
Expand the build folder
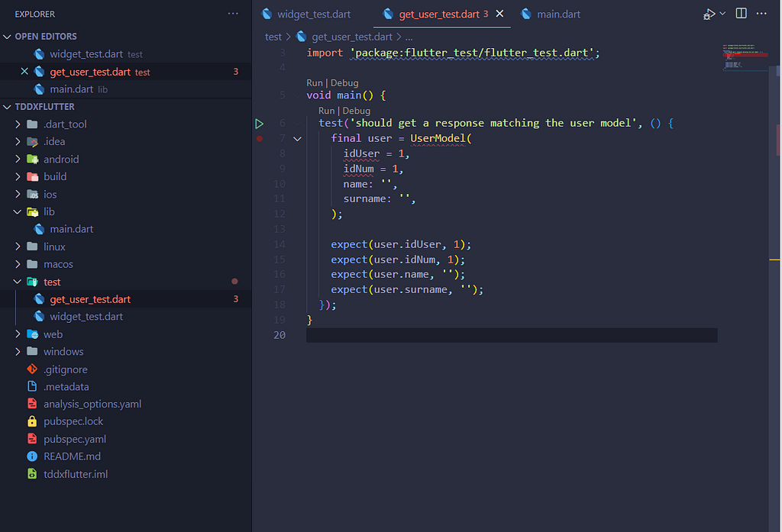click(18, 176)
